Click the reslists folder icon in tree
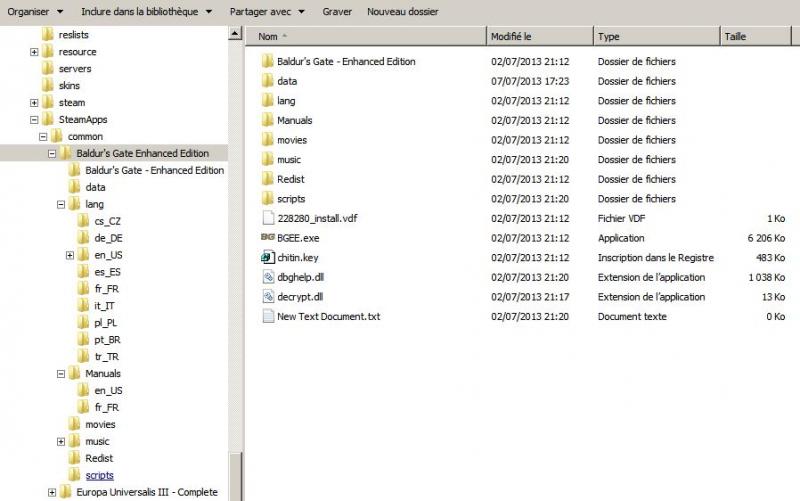Image resolution: width=800 pixels, height=501 pixels. pos(47,34)
